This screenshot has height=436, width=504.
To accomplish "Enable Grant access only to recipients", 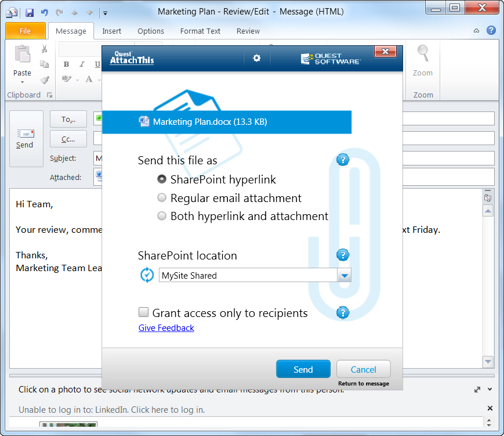I will click(143, 312).
